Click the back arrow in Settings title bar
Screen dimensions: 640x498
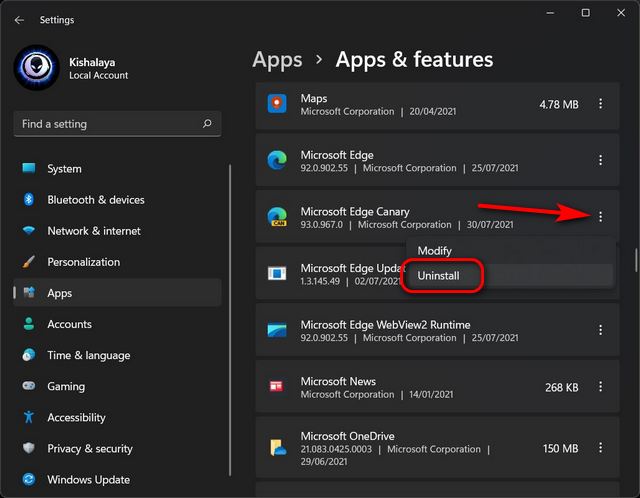pyautogui.click(x=20, y=19)
